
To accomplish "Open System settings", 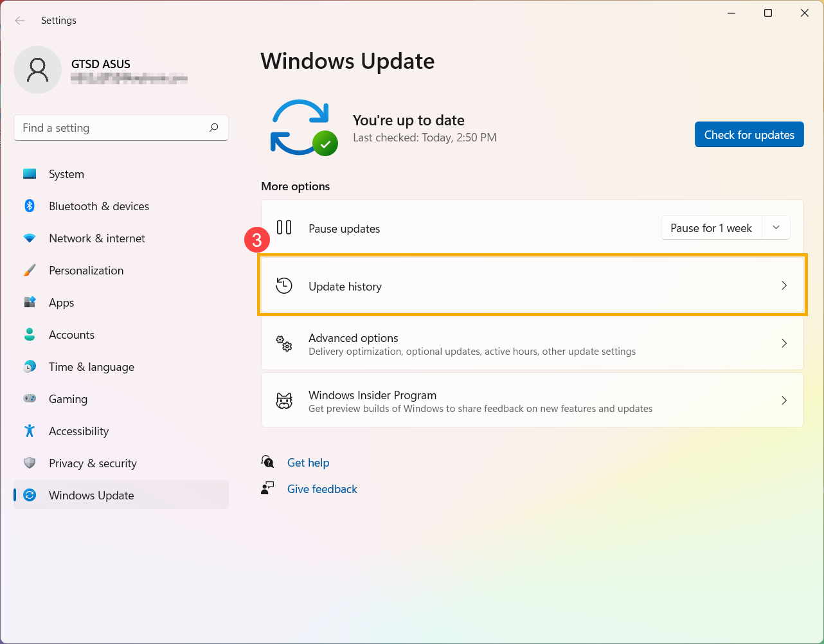I will point(121,174).
